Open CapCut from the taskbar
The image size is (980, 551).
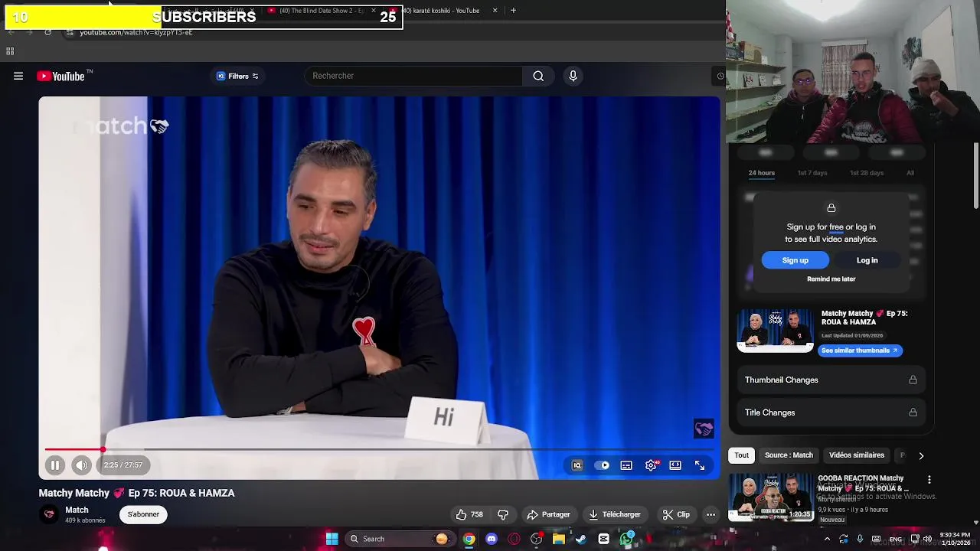tap(603, 539)
